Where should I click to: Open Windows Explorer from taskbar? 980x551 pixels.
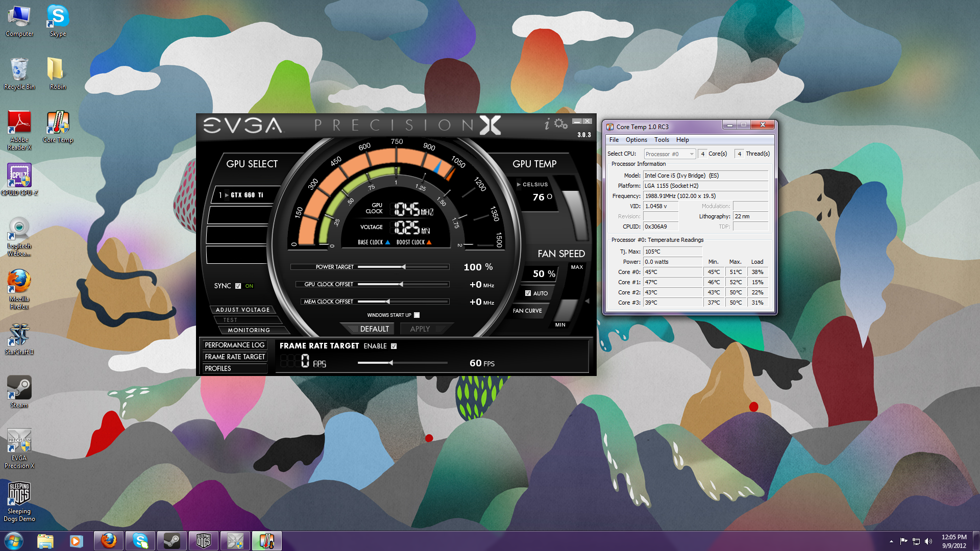click(x=45, y=541)
